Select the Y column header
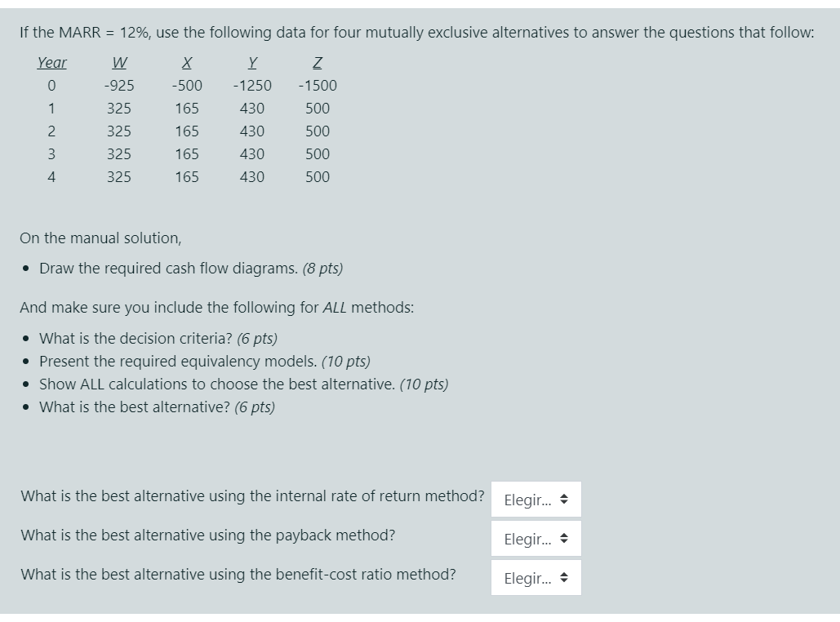840x622 pixels. [x=251, y=62]
